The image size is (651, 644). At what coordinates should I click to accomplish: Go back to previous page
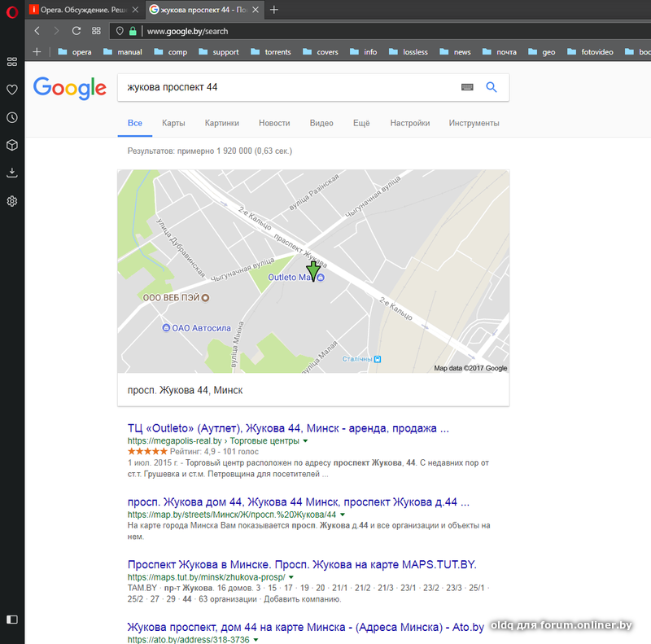coord(37,31)
